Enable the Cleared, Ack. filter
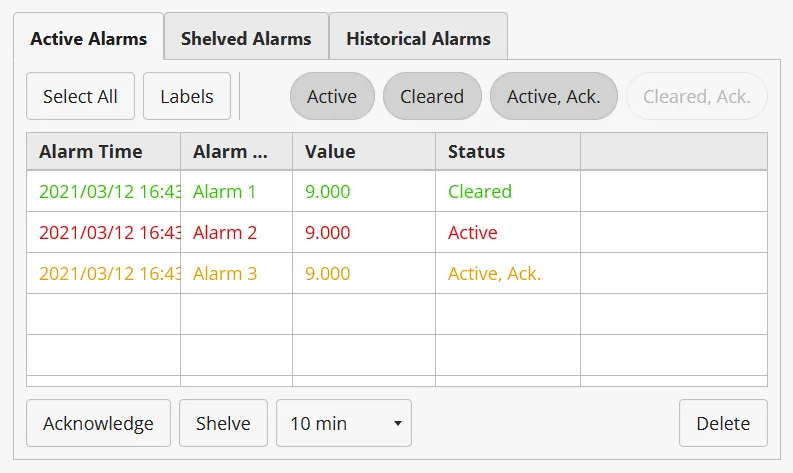The image size is (793, 473). [x=696, y=96]
